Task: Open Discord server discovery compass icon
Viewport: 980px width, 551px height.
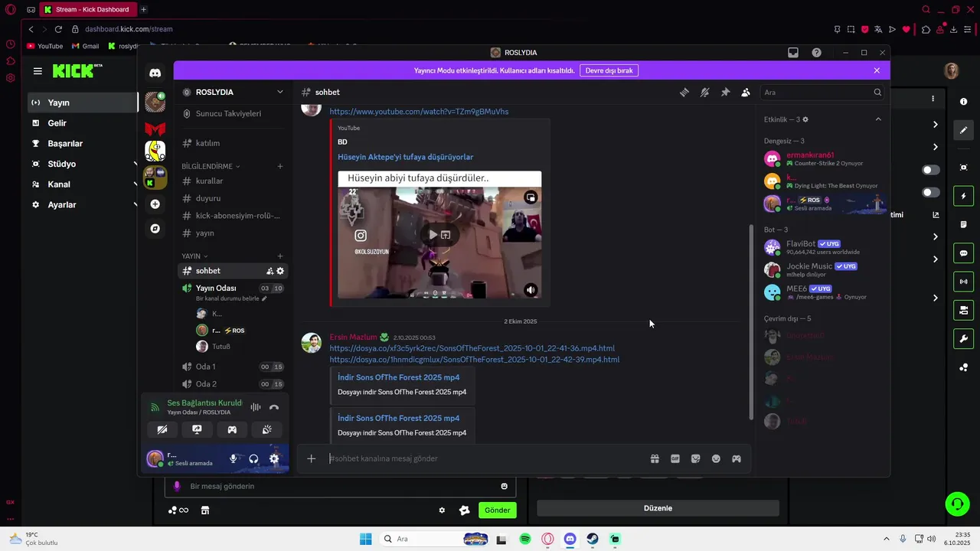Action: (x=155, y=229)
